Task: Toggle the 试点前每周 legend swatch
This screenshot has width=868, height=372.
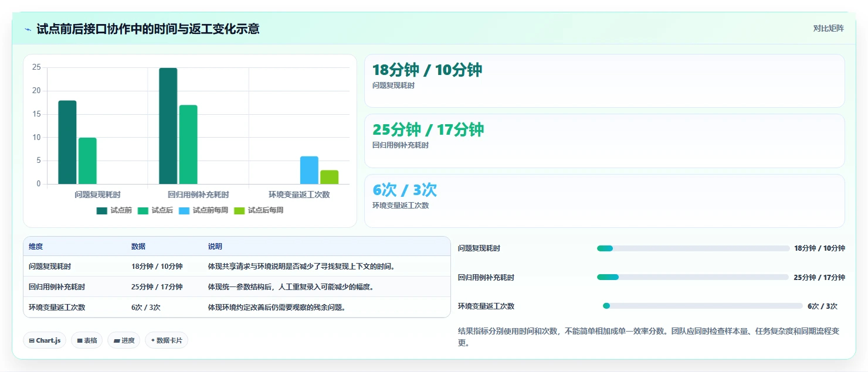Action: [x=184, y=210]
